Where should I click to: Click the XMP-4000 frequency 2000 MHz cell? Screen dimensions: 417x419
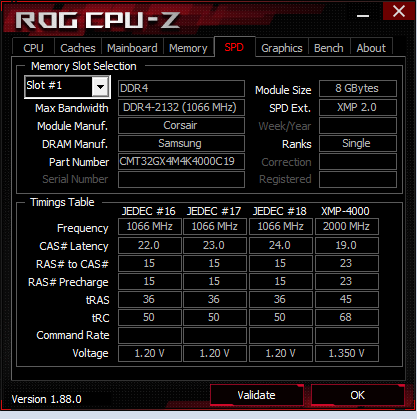click(x=347, y=227)
